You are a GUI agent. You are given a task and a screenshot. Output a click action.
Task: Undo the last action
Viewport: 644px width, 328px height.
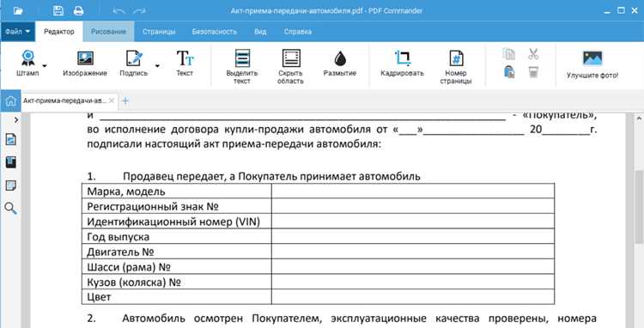click(119, 11)
